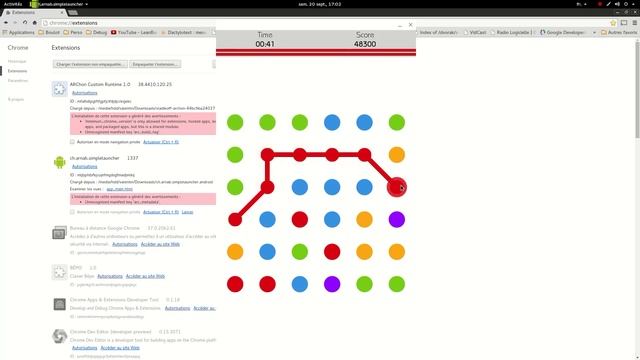The height and width of the screenshot is (360, 640).
Task: Open Autorisations link for ch.arnab.simplelauncher
Action: click(x=84, y=167)
